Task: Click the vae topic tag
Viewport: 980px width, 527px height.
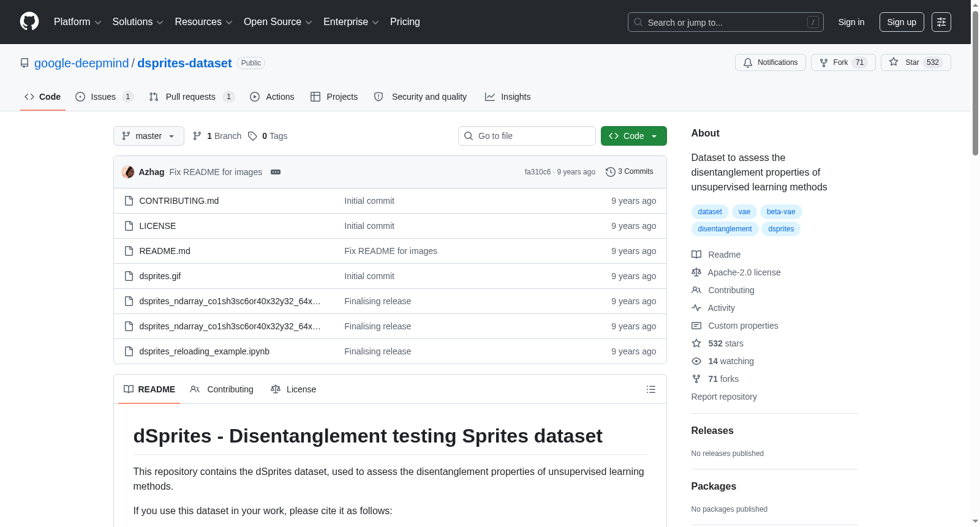Action: (744, 212)
